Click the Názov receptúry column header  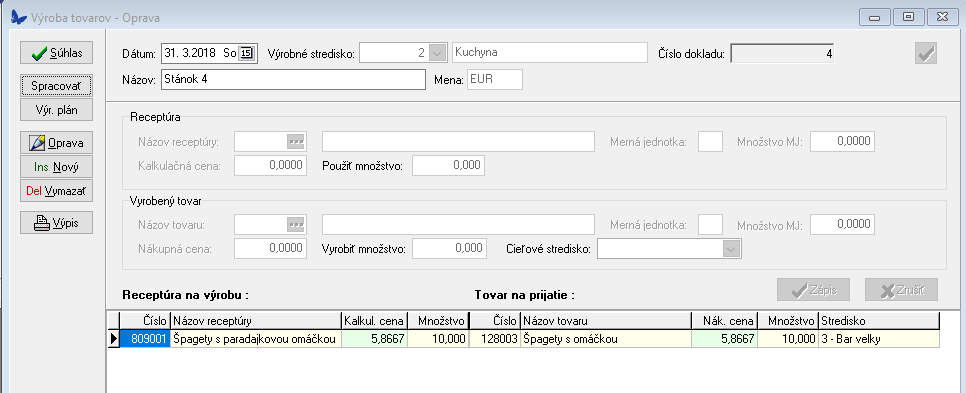pyautogui.click(x=256, y=321)
